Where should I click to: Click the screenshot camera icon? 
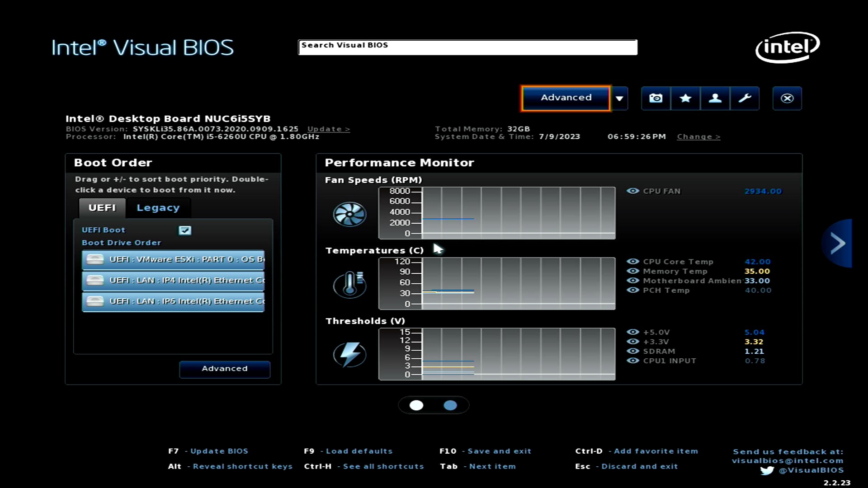point(656,98)
